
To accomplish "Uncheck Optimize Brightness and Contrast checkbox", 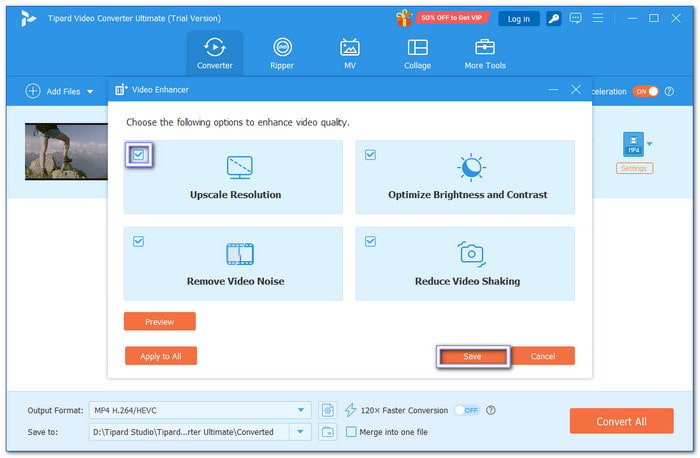I will [370, 155].
